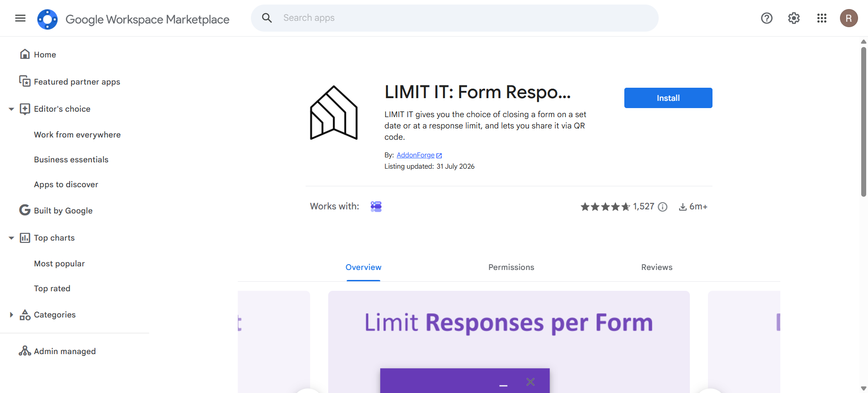The width and height of the screenshot is (868, 393).
Task: Click the Listing updated 31 July 2026 text
Action: tap(429, 166)
